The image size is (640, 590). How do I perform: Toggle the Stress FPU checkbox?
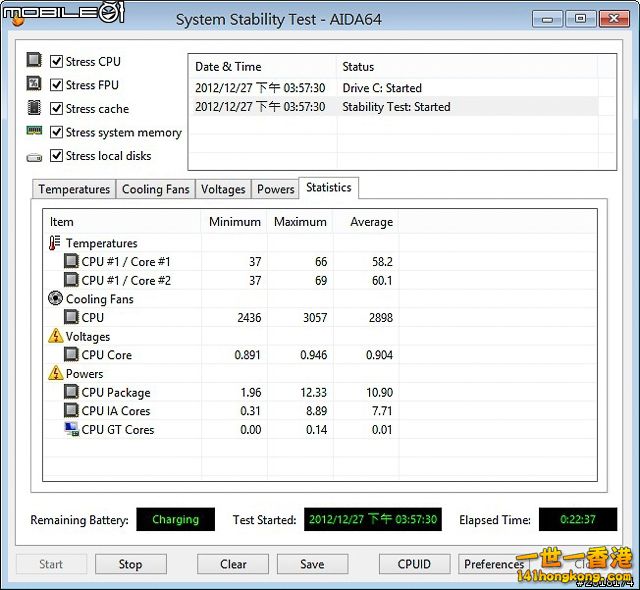pos(57,85)
